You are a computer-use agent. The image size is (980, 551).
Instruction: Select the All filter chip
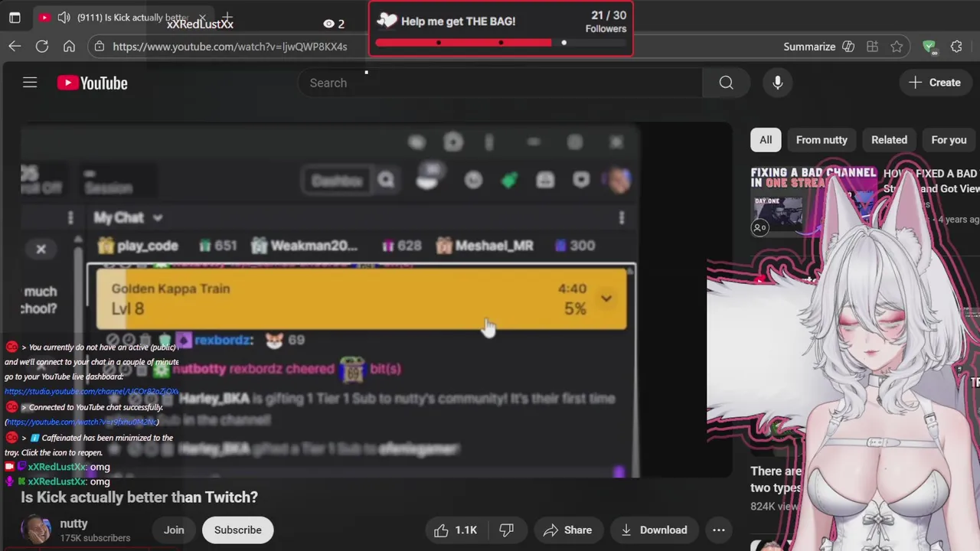(766, 140)
